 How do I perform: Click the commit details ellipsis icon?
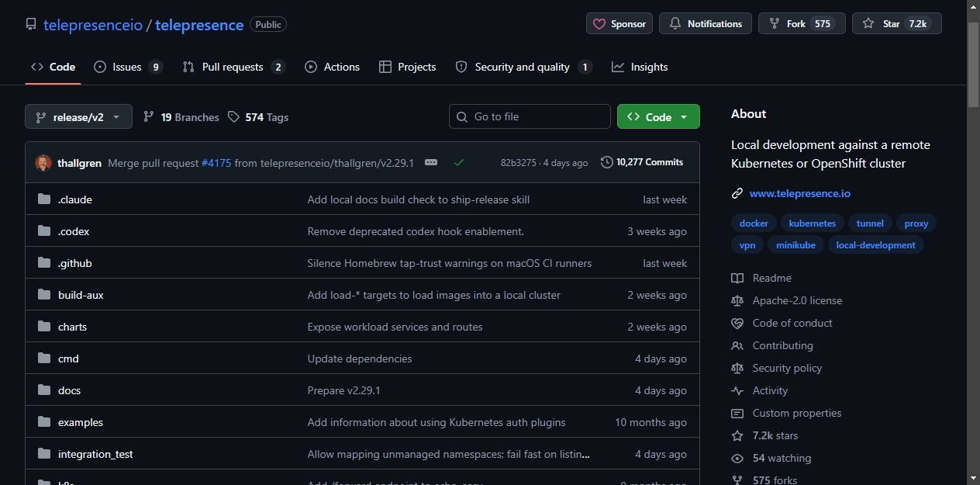[x=431, y=163]
